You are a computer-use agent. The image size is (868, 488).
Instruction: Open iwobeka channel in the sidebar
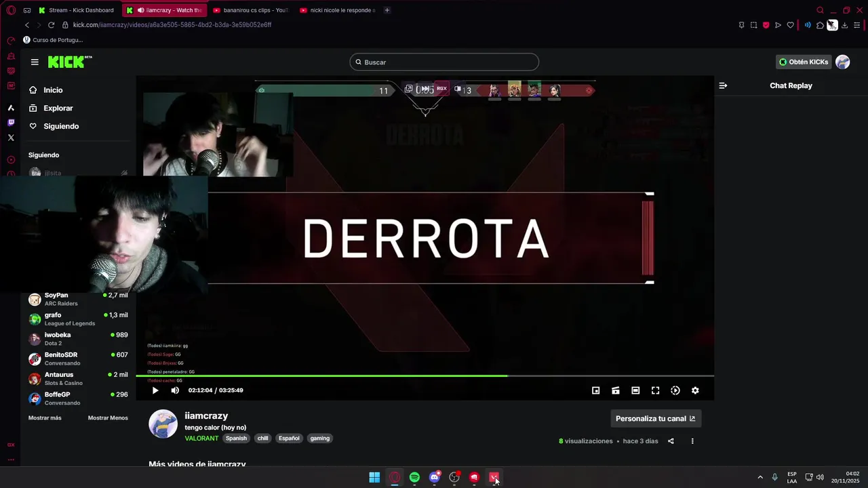tap(78, 339)
